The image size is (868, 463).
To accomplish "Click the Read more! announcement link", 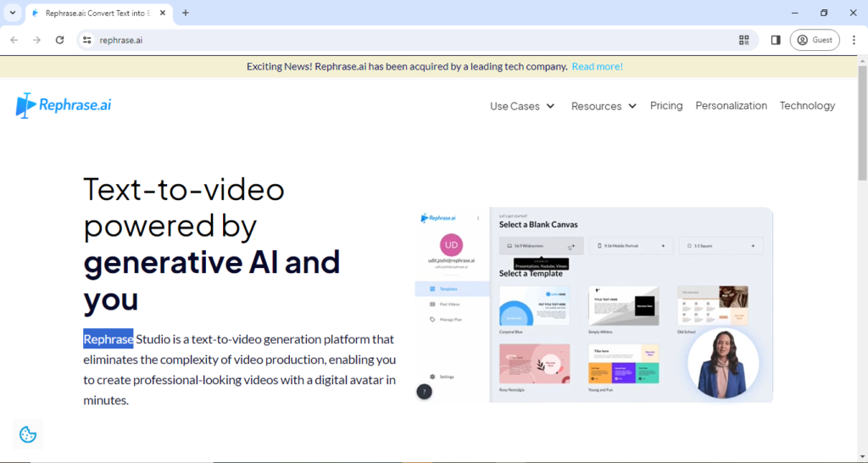I will point(597,66).
